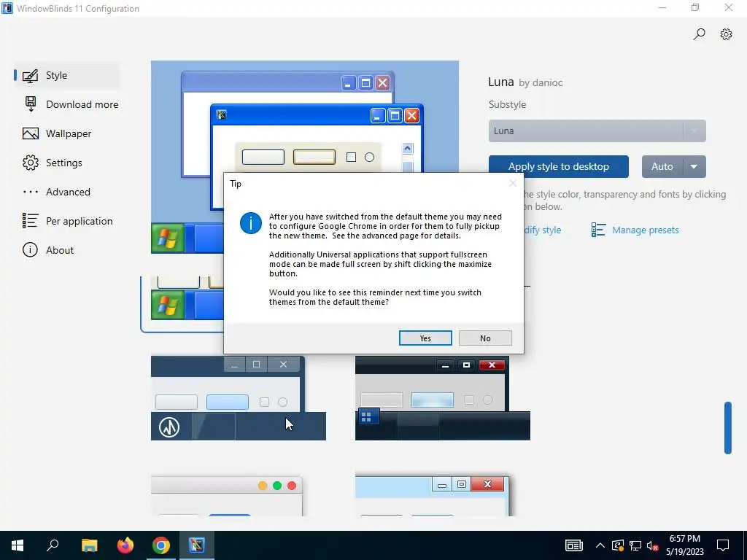The width and height of the screenshot is (747, 560).
Task: Click the blue vertical scrollbar thumb
Action: coord(728,428)
